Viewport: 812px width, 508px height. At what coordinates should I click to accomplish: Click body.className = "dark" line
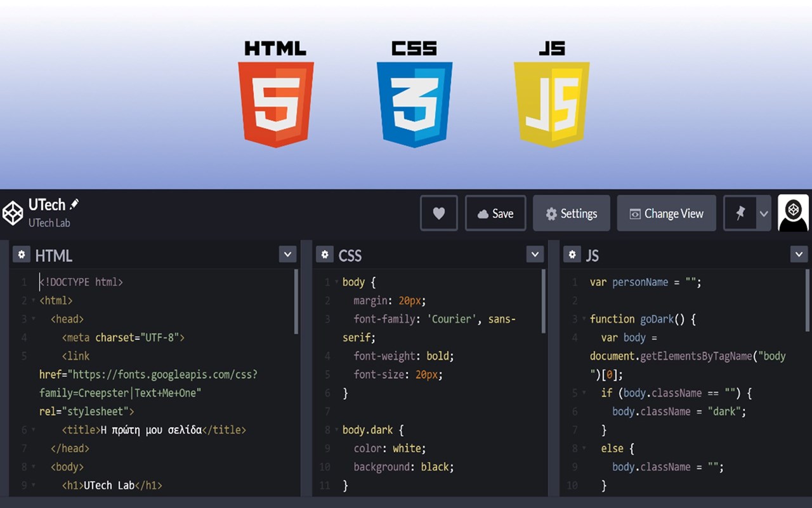point(679,411)
